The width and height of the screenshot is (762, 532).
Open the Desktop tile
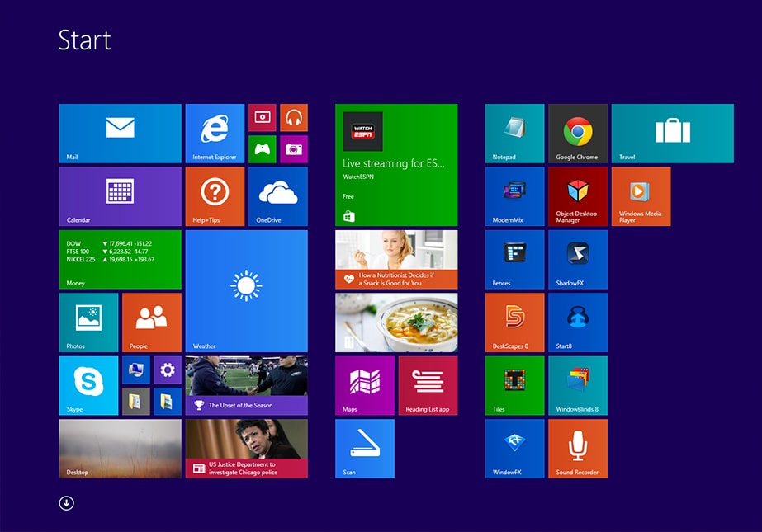pos(120,449)
